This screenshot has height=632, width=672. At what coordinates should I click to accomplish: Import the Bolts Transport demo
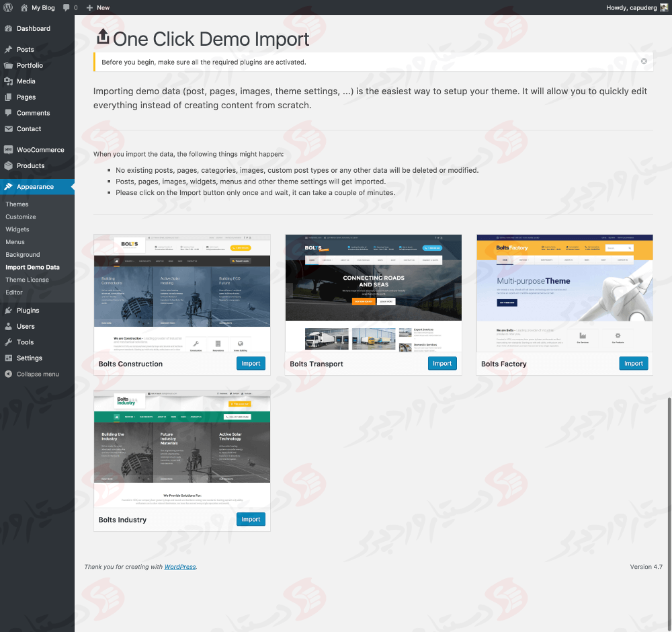point(442,363)
